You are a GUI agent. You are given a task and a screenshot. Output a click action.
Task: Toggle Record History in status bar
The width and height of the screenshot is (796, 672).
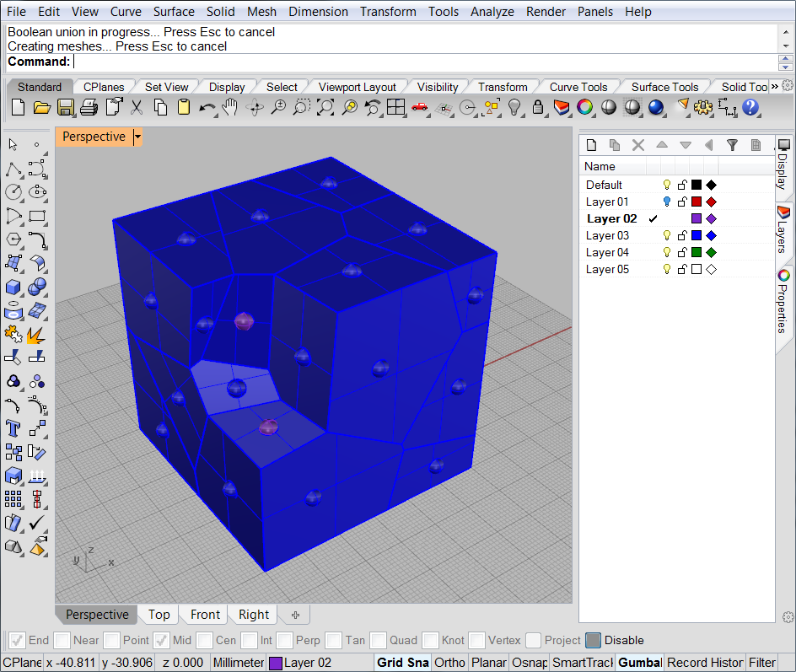tap(705, 663)
